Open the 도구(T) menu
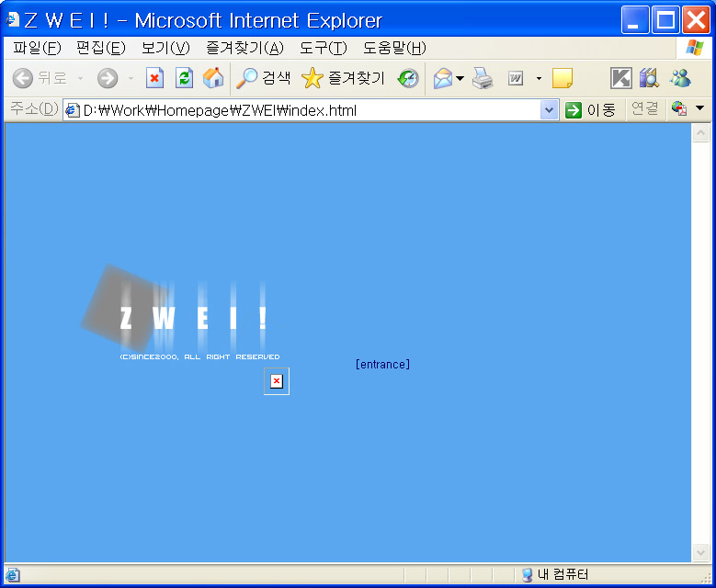 tap(324, 48)
